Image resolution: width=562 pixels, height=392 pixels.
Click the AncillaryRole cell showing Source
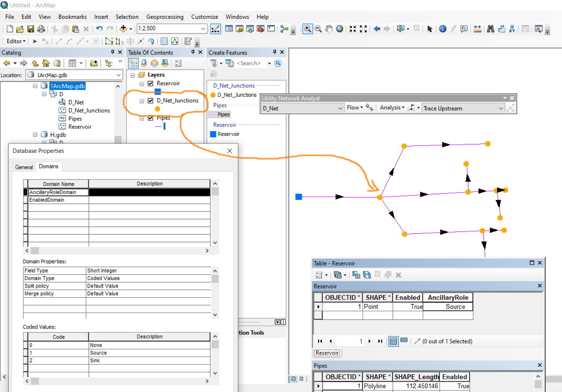448,307
